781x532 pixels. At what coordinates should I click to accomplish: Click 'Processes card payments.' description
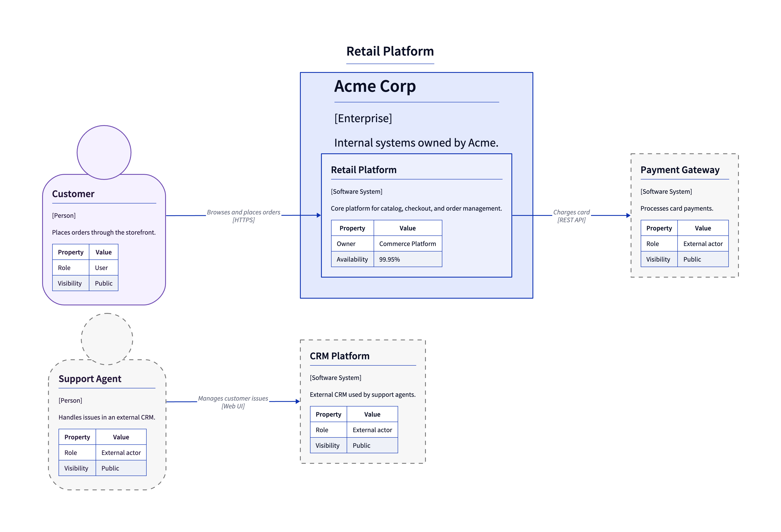[677, 208]
